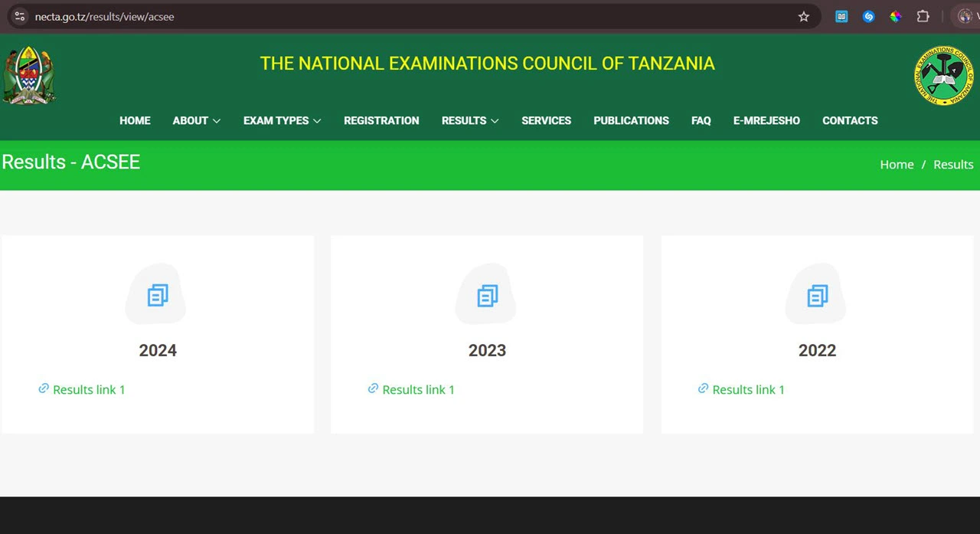
Task: Open the blue swirl extension icon
Action: click(x=868, y=16)
